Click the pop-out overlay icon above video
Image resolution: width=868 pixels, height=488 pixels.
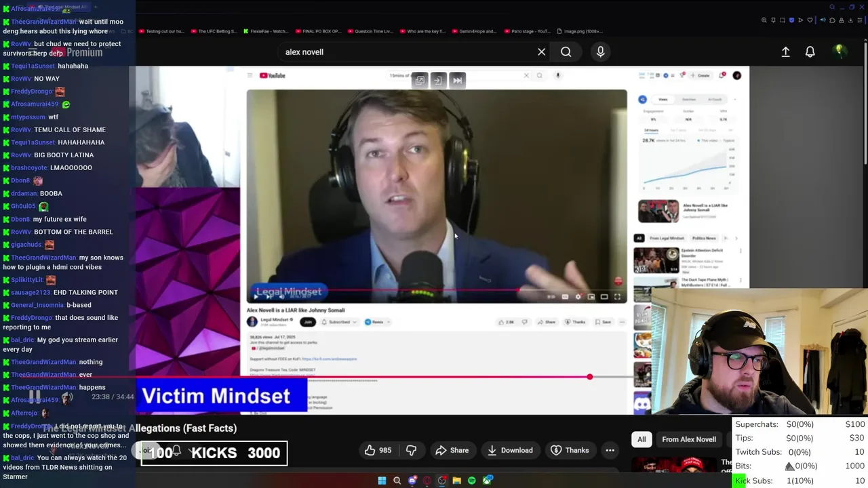pyautogui.click(x=420, y=80)
